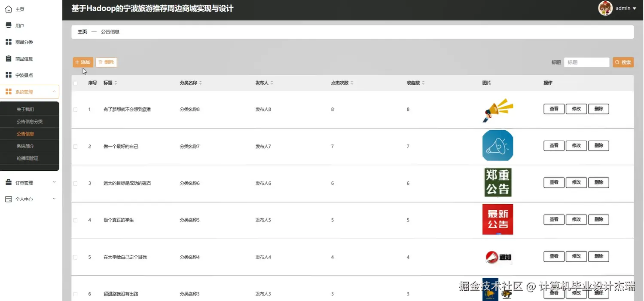Click 查看 for row 1
This screenshot has height=301, width=644.
[x=554, y=109]
